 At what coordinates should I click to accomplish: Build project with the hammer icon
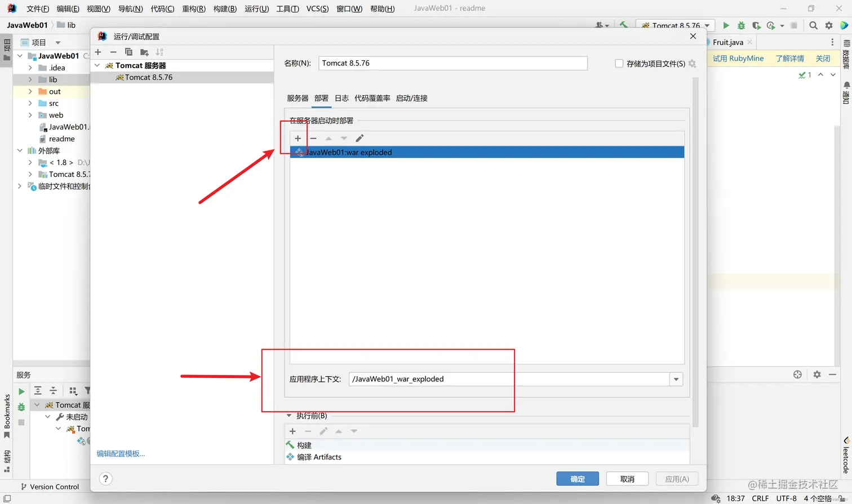pyautogui.click(x=623, y=25)
